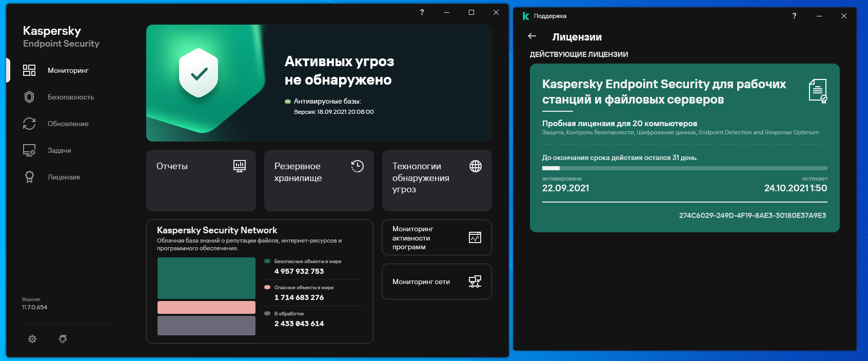Image resolution: width=868 pixels, height=361 pixels.
Task: Click the Мониторинг активности программ graph icon
Action: click(x=475, y=237)
